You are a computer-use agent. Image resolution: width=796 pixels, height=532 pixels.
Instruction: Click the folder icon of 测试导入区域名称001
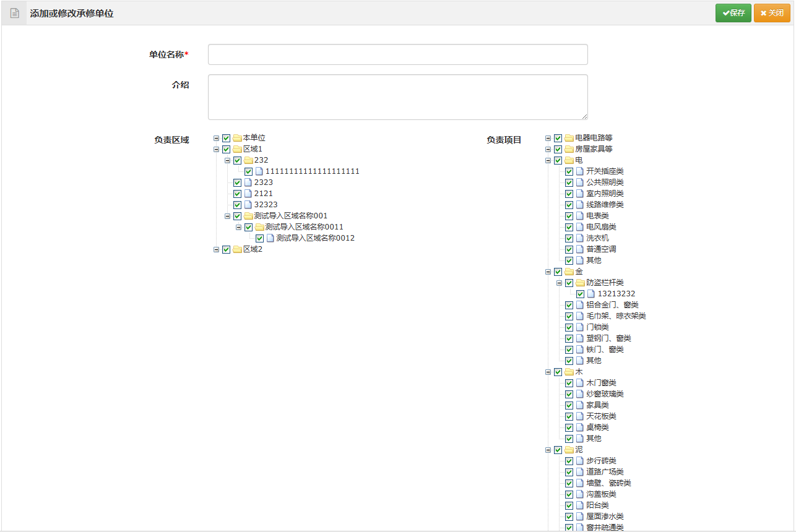(249, 216)
